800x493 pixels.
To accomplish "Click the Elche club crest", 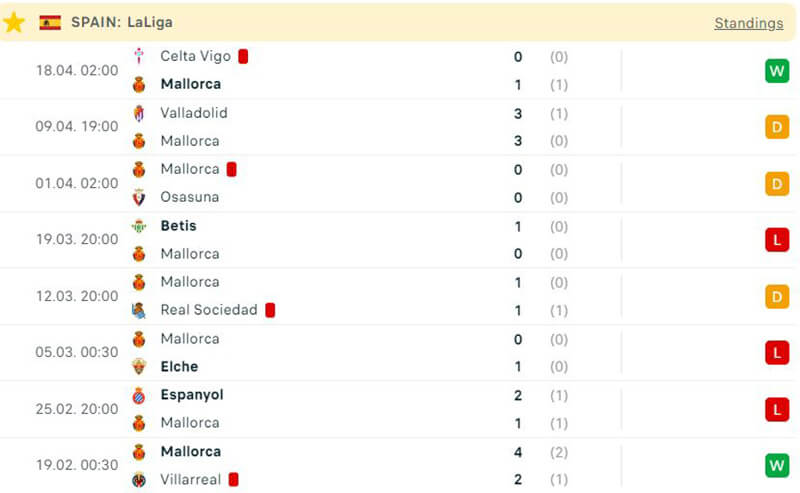I will coord(139,367).
